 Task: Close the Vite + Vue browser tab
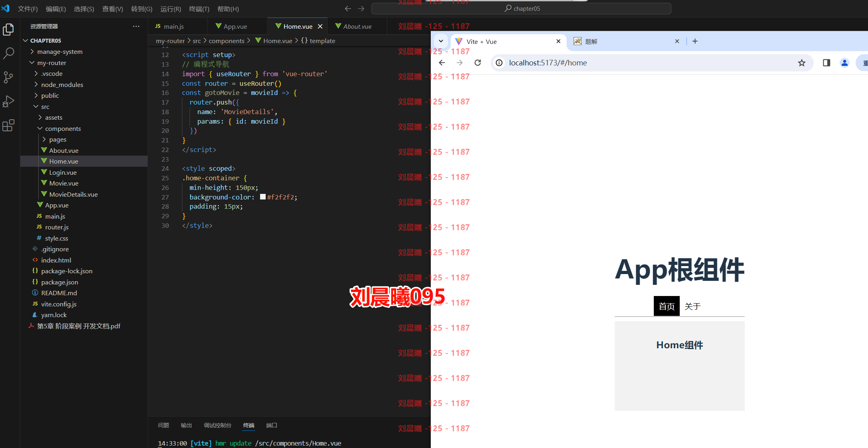(558, 41)
